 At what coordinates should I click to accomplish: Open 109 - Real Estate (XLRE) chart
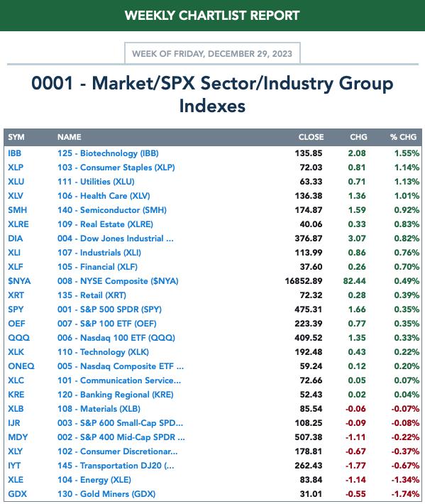(x=105, y=224)
